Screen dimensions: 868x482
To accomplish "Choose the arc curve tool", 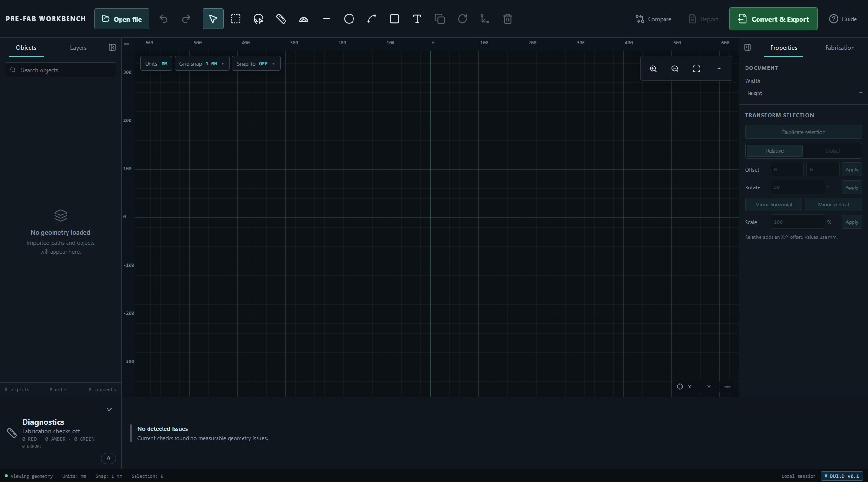I will tap(372, 19).
